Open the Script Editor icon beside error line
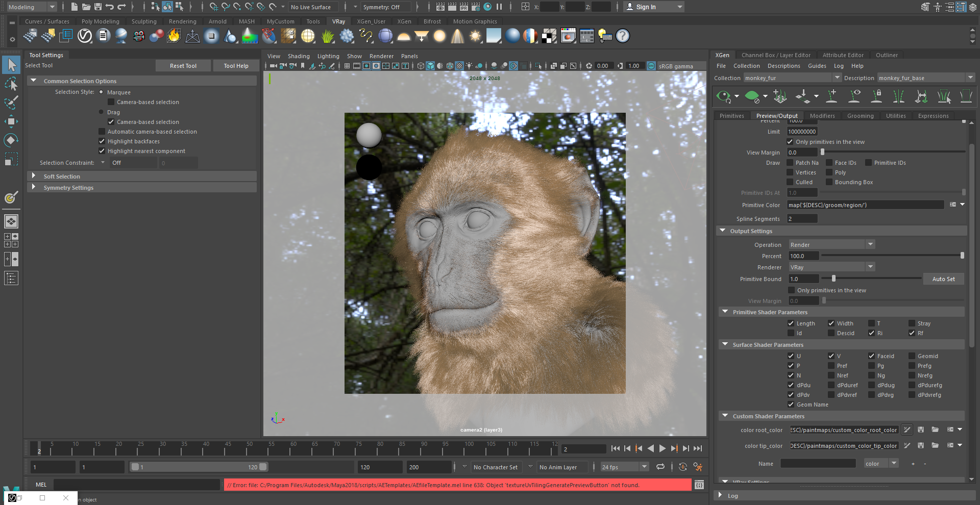980x505 pixels. pyautogui.click(x=699, y=485)
